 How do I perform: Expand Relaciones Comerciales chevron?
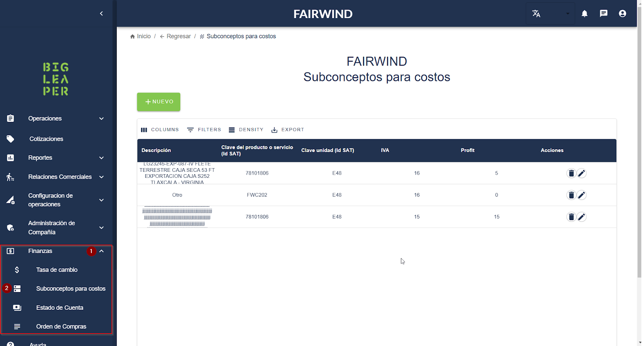[x=101, y=177]
